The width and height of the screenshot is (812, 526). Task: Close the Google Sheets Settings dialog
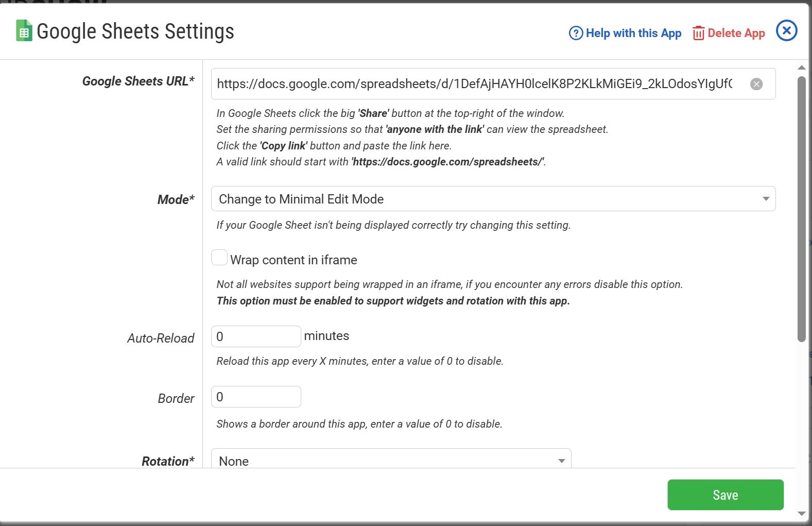pos(786,31)
